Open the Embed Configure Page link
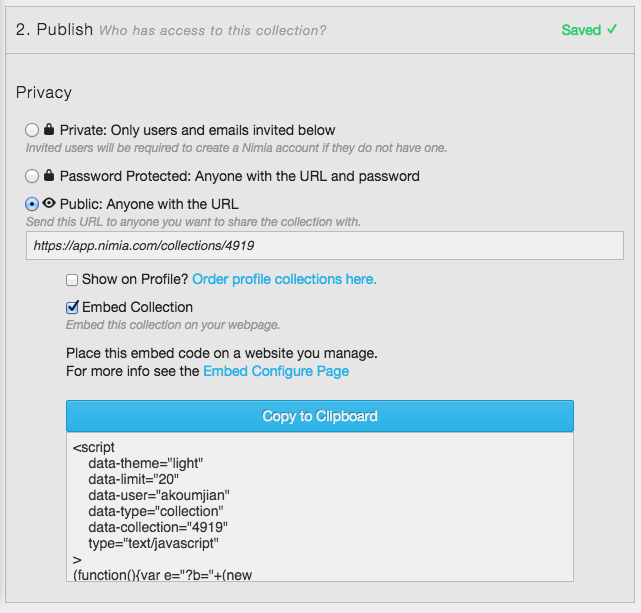This screenshot has width=641, height=613. click(x=276, y=371)
